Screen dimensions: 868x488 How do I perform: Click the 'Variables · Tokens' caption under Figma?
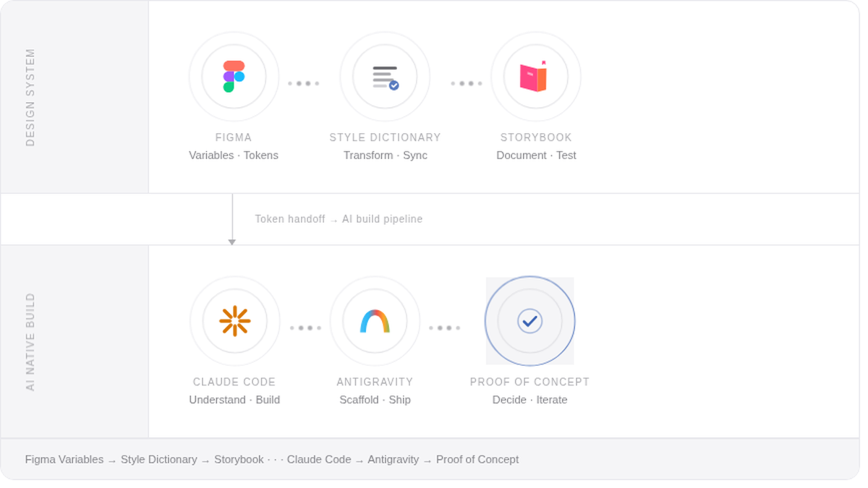pyautogui.click(x=234, y=155)
